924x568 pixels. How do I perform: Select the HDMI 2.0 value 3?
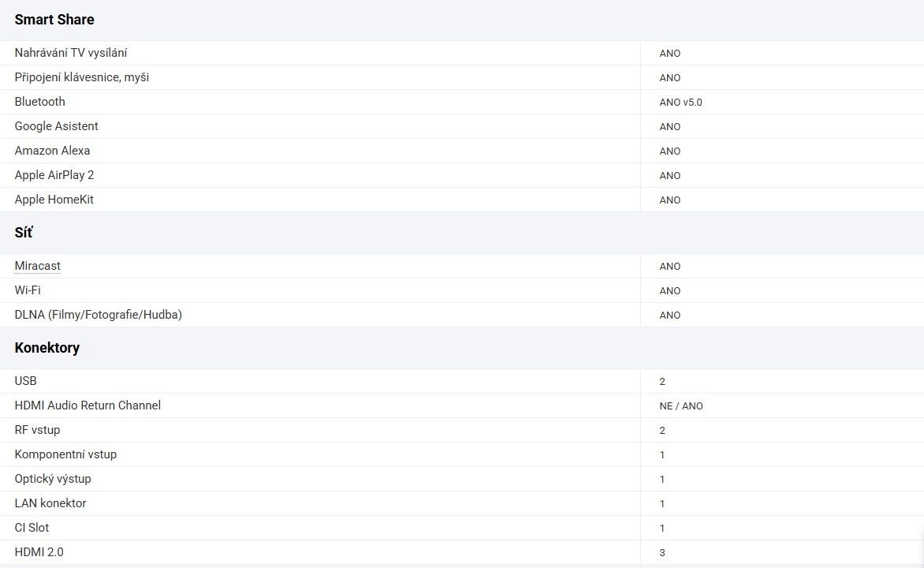[662, 553]
